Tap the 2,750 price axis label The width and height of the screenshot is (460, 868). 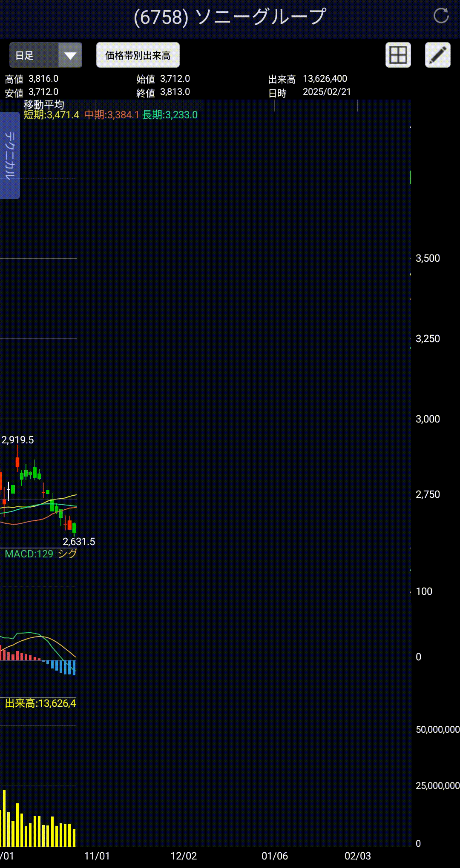pos(428,494)
